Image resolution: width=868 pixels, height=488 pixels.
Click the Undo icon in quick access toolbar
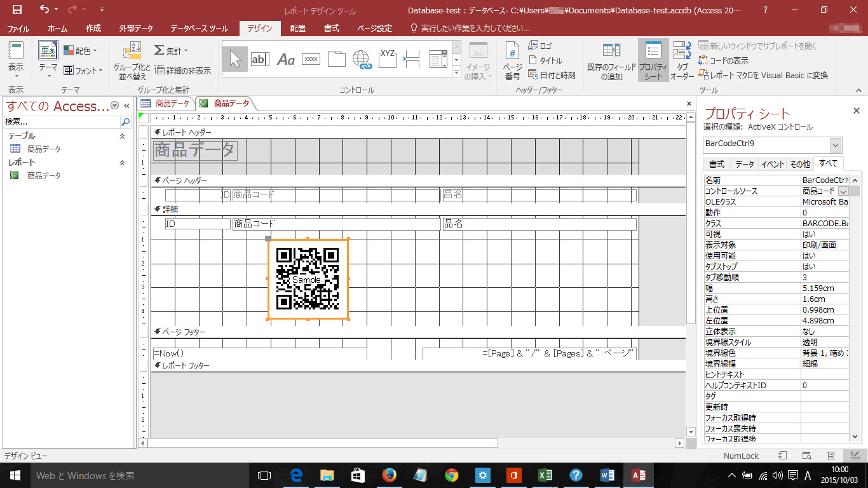44,10
